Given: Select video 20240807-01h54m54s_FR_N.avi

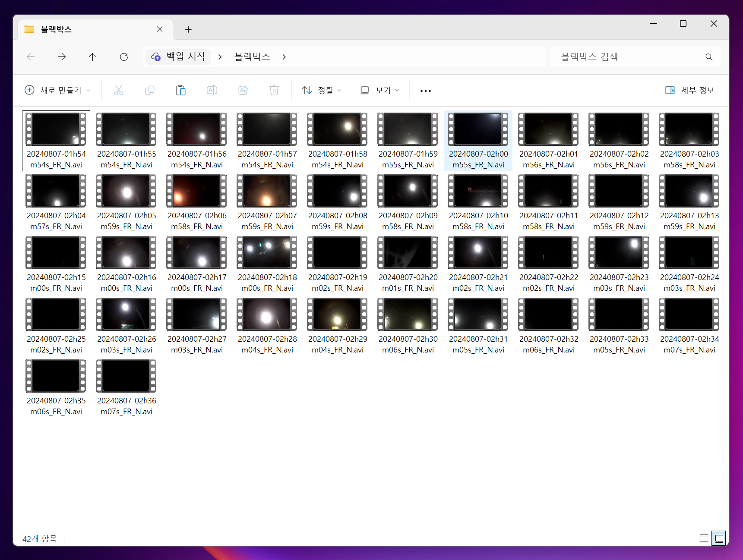Looking at the screenshot, I should [x=56, y=141].
